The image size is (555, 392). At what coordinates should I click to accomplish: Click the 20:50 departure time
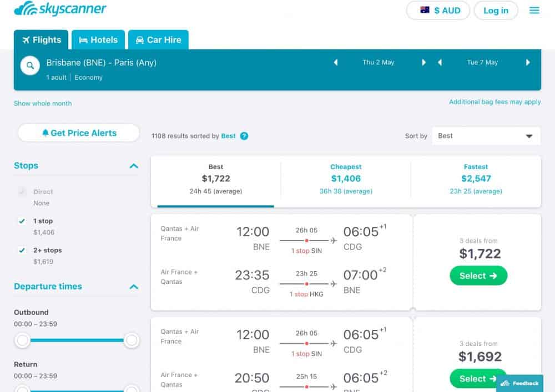point(252,378)
